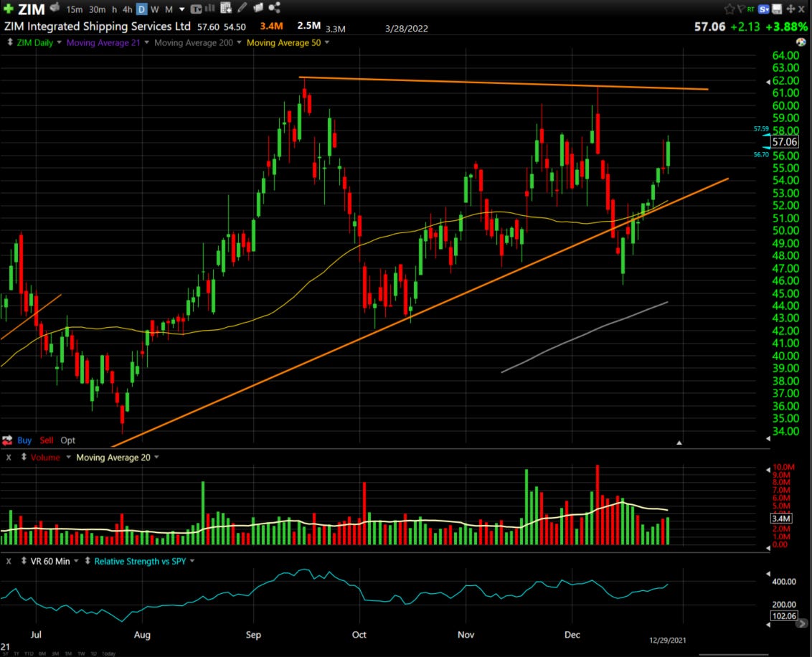Open the add-indicator calculator icon

(226, 8)
